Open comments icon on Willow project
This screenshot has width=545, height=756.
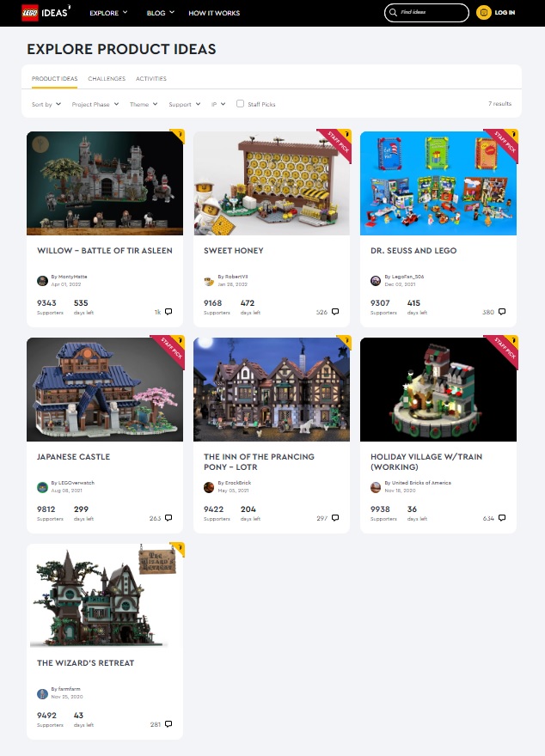tap(168, 312)
